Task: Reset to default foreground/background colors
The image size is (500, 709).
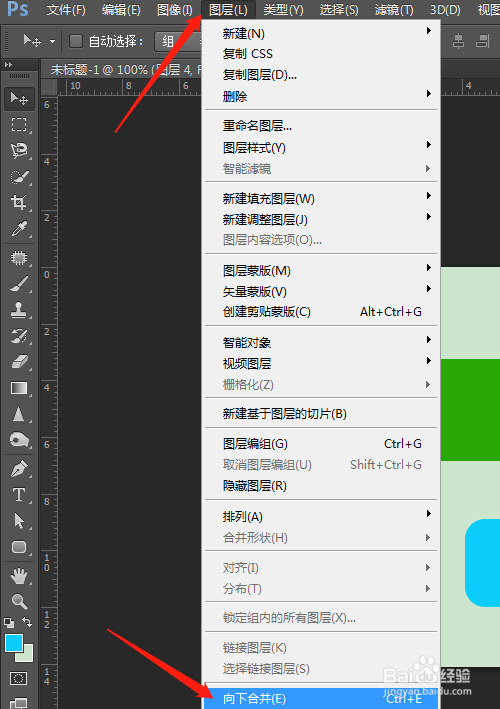Action: click(9, 623)
